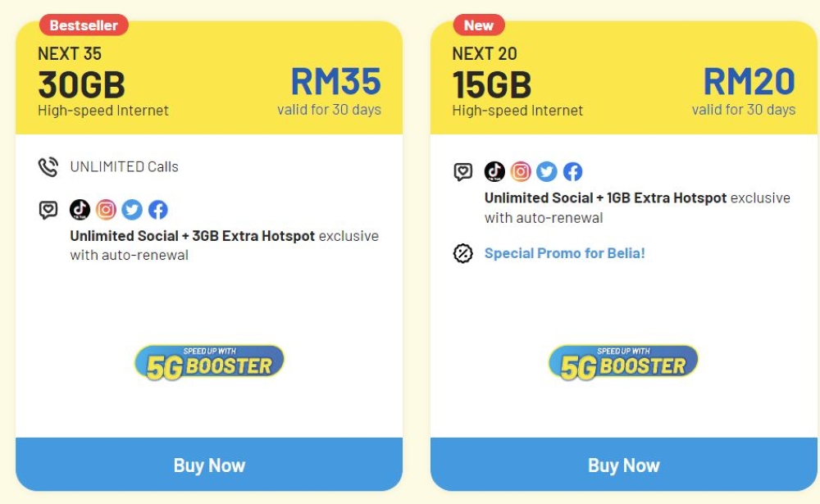Open the Special Promo for Belia link
This screenshot has height=504, width=820.
564,253
